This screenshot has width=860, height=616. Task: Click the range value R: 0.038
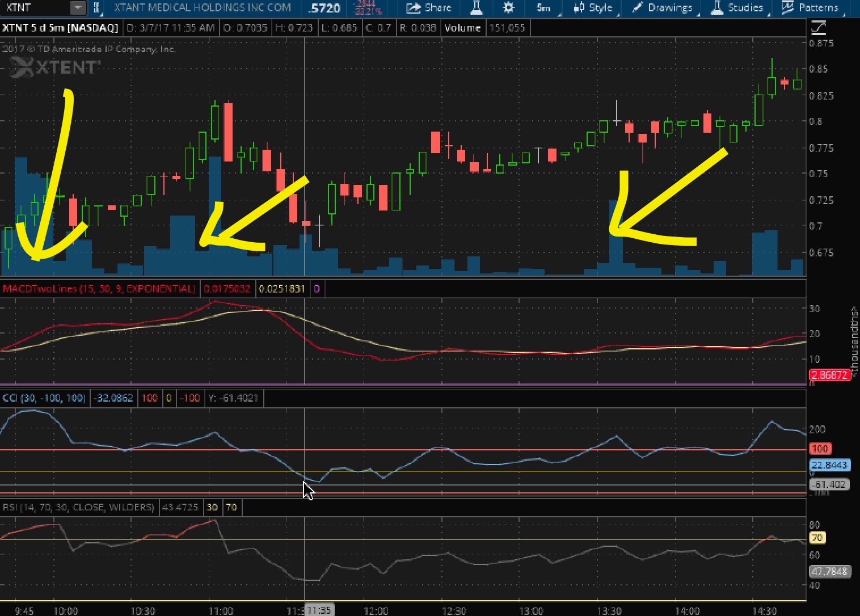point(418,28)
